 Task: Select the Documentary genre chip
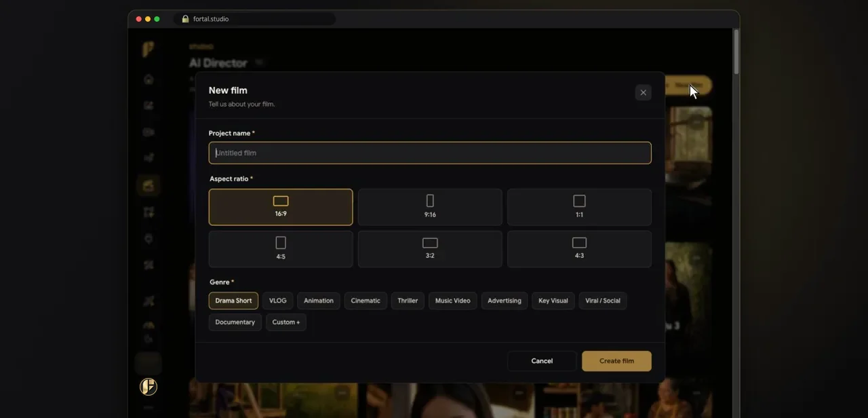point(235,322)
